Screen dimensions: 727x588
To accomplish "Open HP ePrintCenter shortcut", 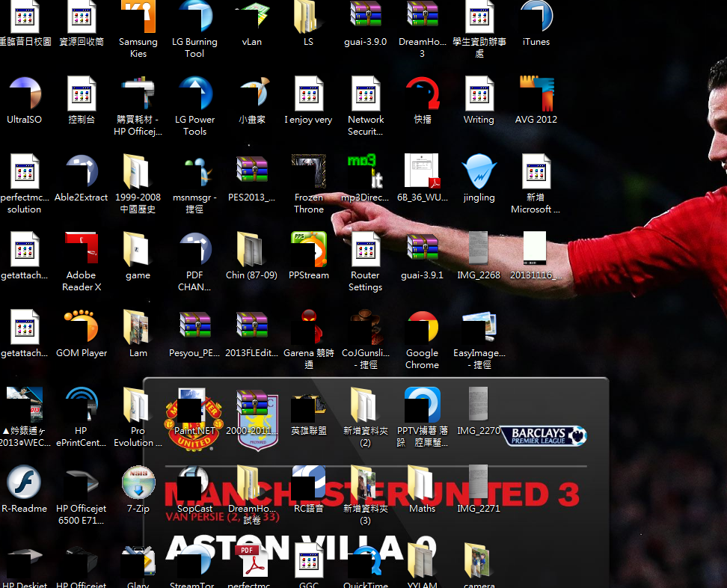I will [81, 405].
